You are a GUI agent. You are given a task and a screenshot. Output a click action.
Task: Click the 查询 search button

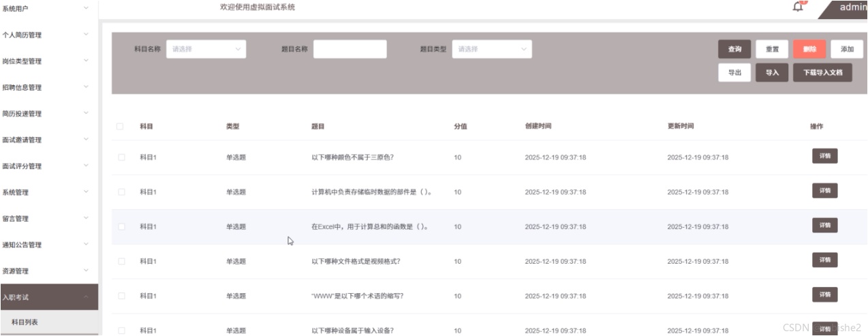[x=734, y=49]
